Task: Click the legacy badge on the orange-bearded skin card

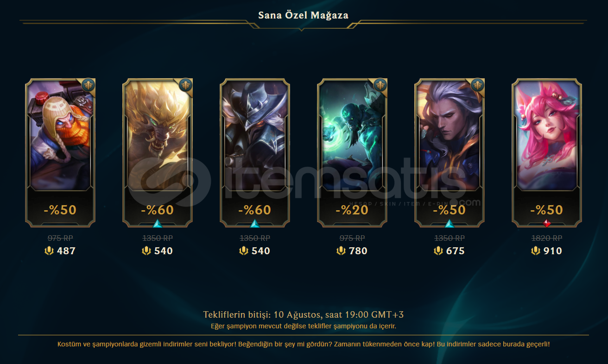Action: click(88, 85)
